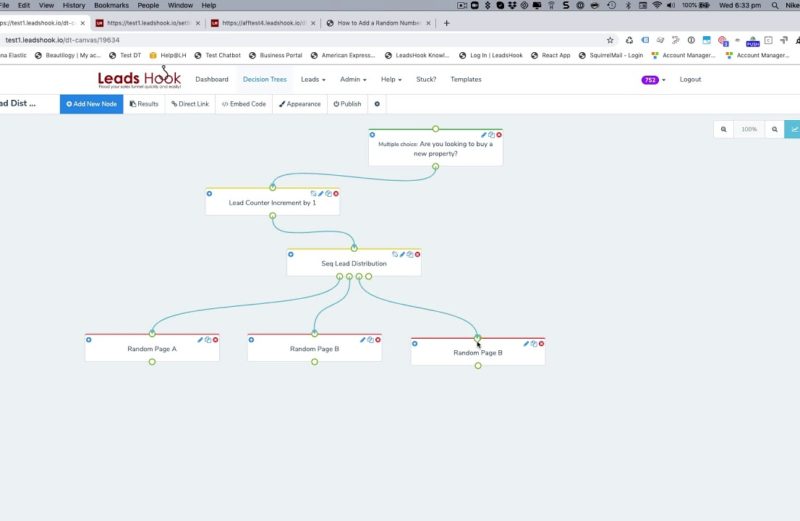Log out via the Logout link
Image resolution: width=800 pixels, height=521 pixels.
pyautogui.click(x=690, y=79)
